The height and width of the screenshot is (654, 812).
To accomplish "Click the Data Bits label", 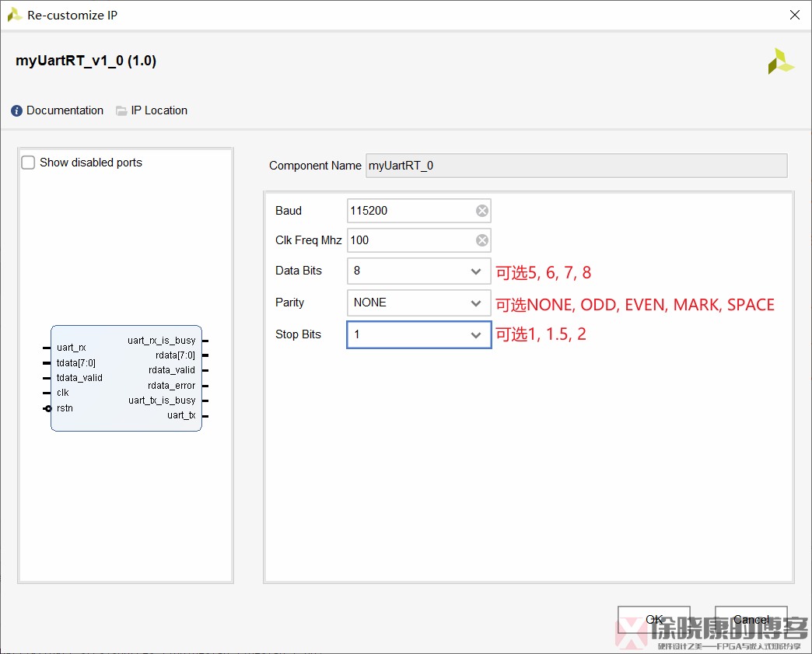I will tap(299, 271).
